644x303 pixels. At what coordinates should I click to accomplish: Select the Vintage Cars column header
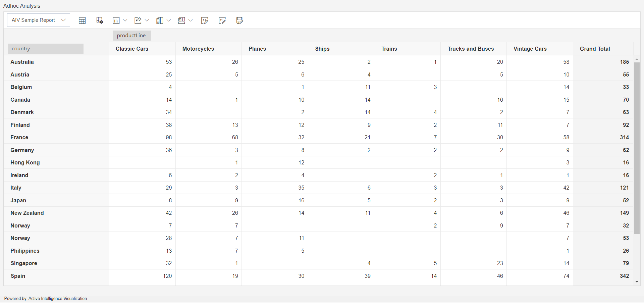[x=530, y=49]
